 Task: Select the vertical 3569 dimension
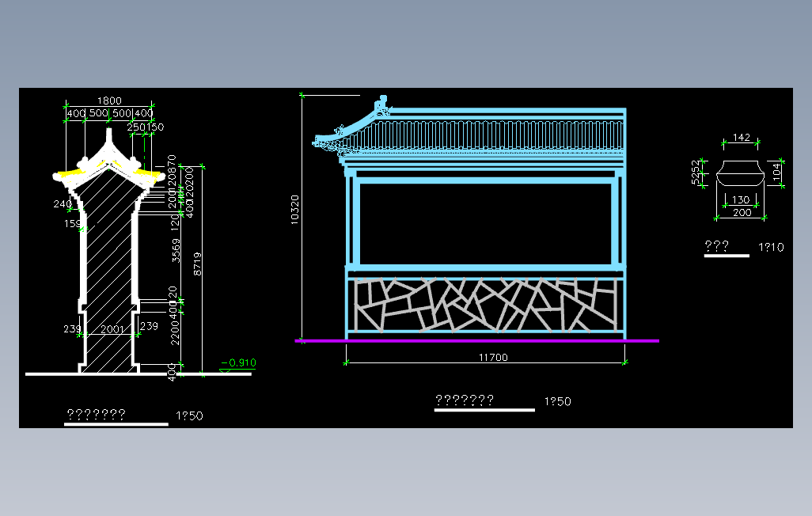pyautogui.click(x=176, y=250)
